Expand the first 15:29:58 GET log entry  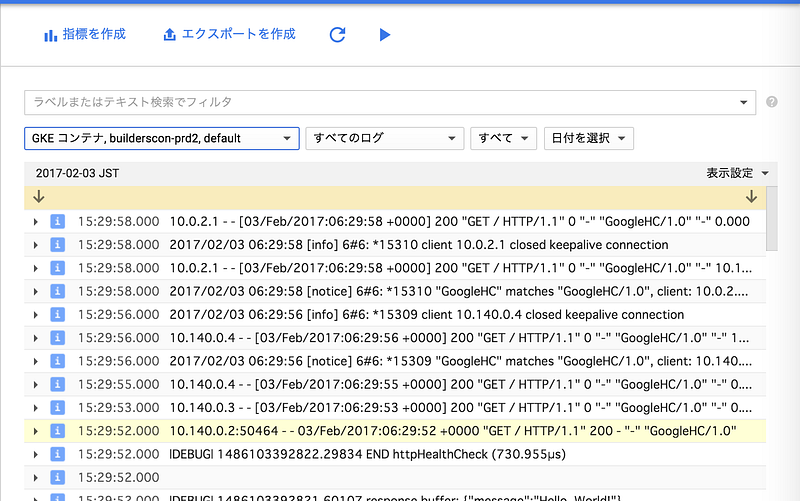tap(35, 222)
